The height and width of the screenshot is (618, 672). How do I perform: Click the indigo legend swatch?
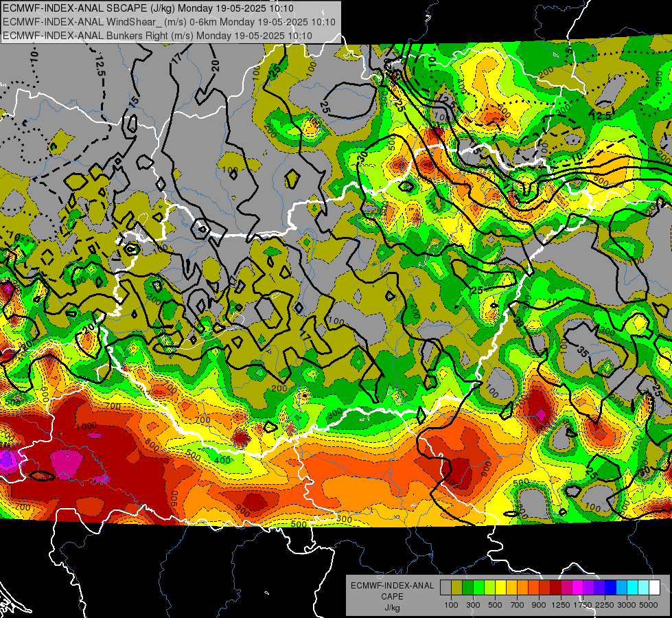[x=599, y=588]
